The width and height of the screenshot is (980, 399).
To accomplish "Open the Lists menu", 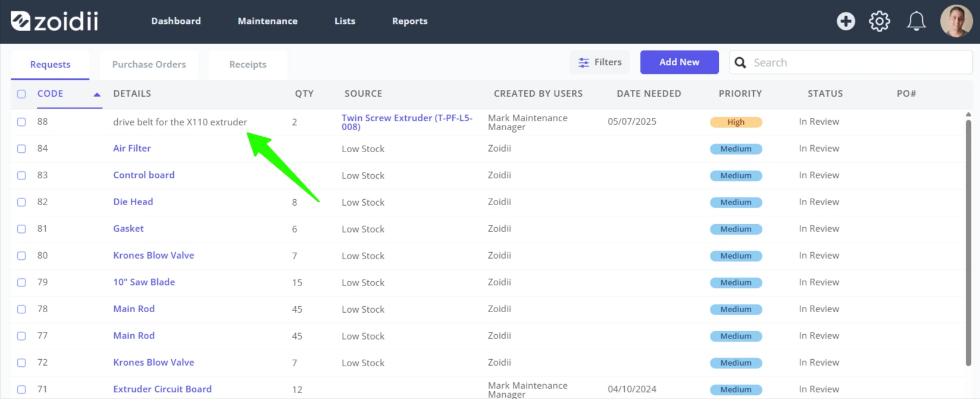I will tap(345, 21).
